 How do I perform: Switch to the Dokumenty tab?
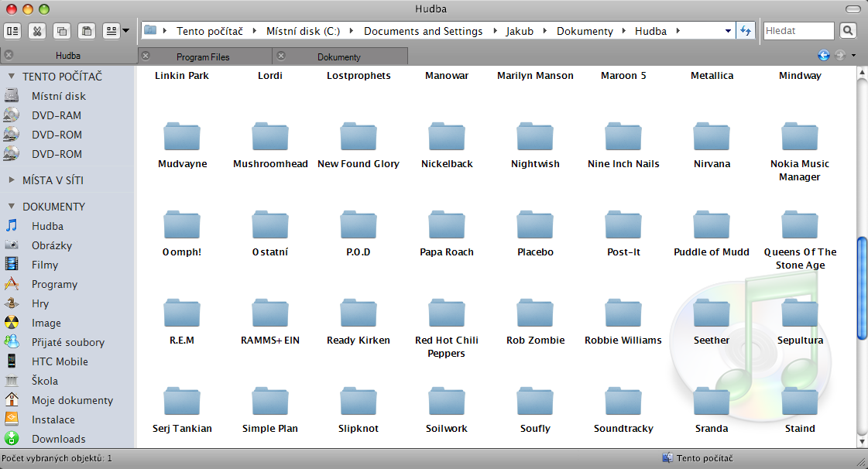pos(339,57)
